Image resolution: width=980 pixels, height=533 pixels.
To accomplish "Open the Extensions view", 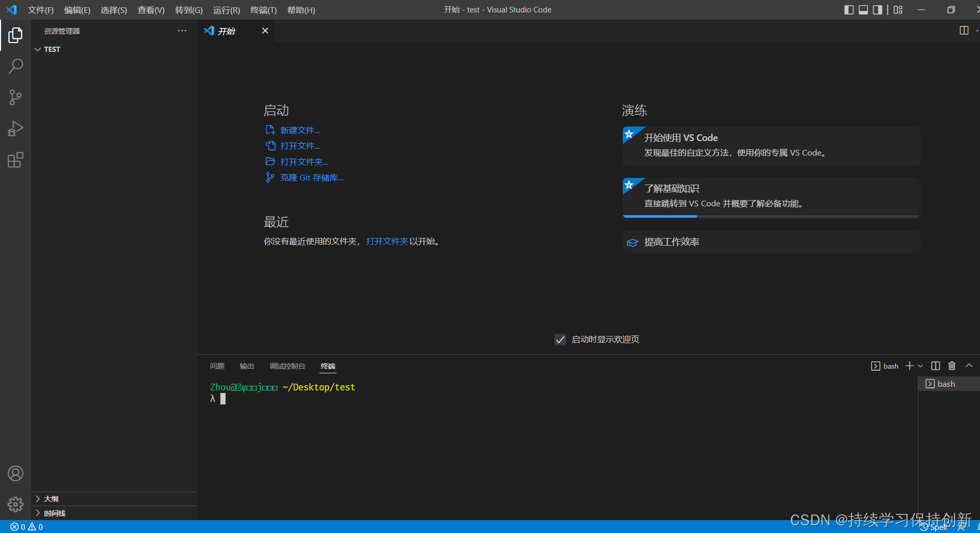I will pyautogui.click(x=16, y=159).
